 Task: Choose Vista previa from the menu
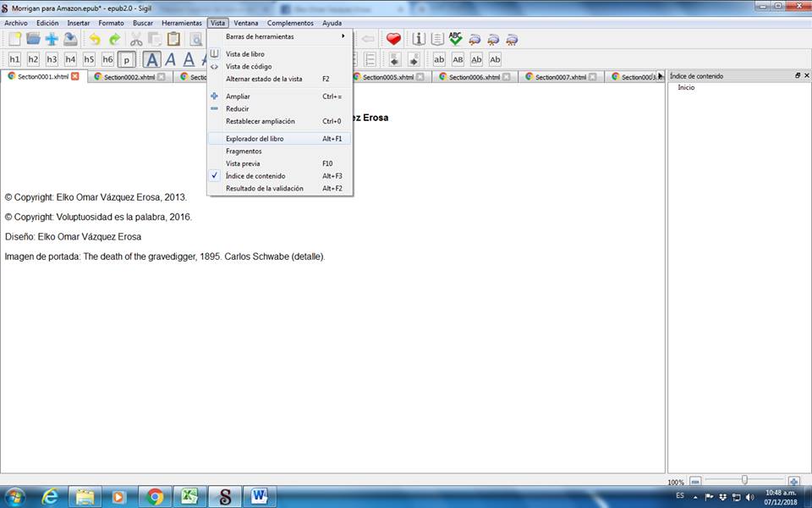coord(243,163)
